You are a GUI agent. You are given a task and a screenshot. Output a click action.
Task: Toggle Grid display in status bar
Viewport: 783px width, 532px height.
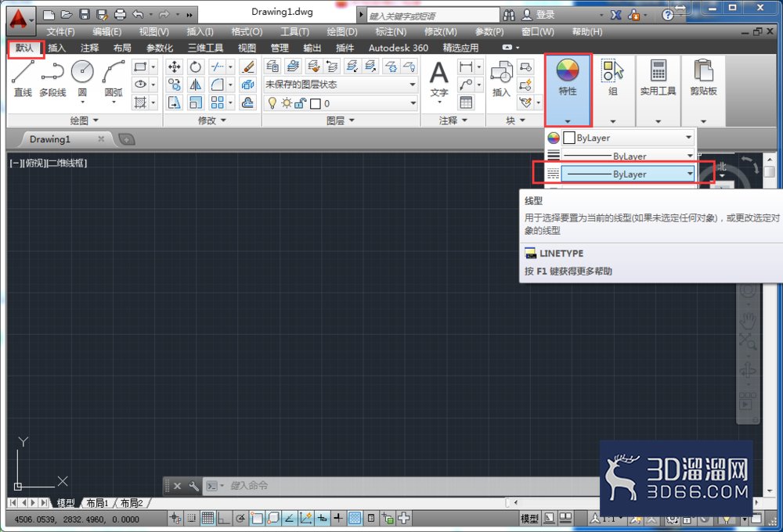click(x=207, y=519)
